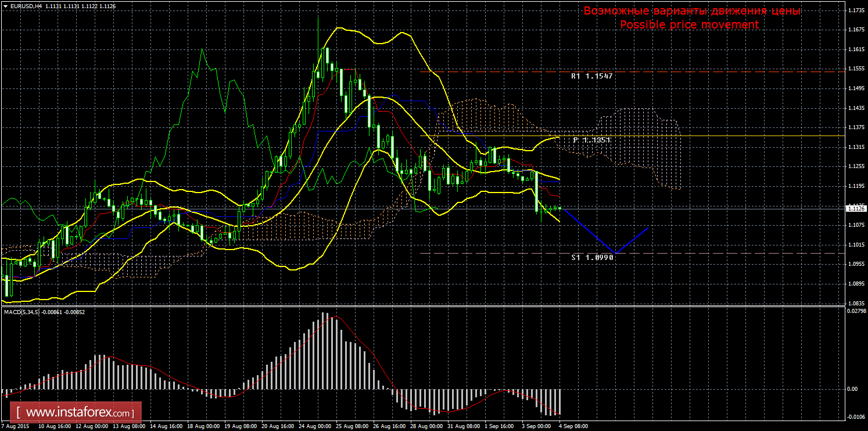Select the P 1.1351 pivot label
Screen dimensions: 868x431
coord(591,140)
